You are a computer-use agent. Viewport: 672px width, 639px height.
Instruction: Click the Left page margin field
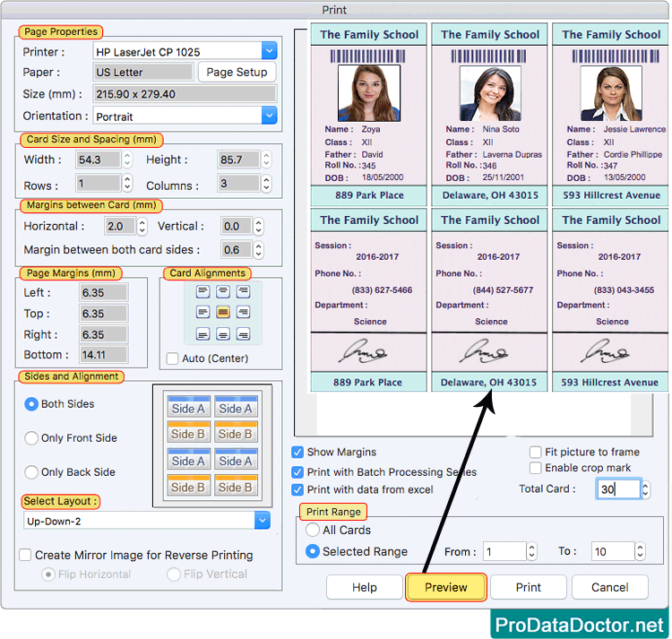[103, 293]
